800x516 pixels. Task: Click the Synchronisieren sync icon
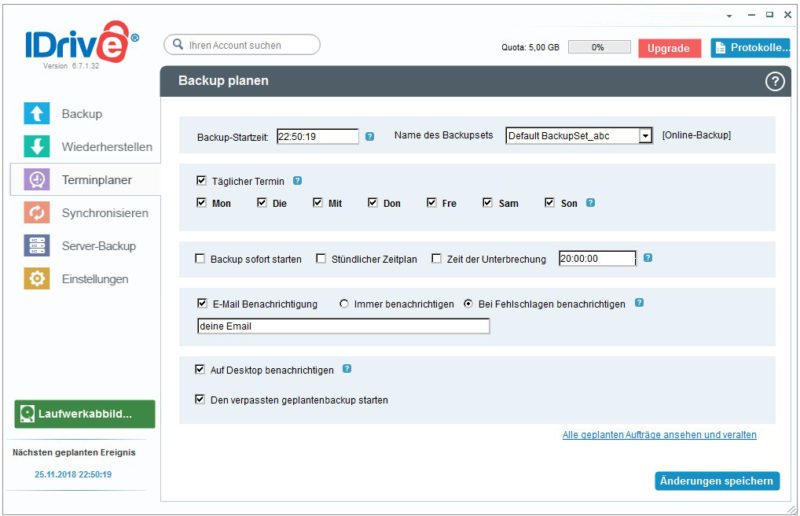pos(37,213)
